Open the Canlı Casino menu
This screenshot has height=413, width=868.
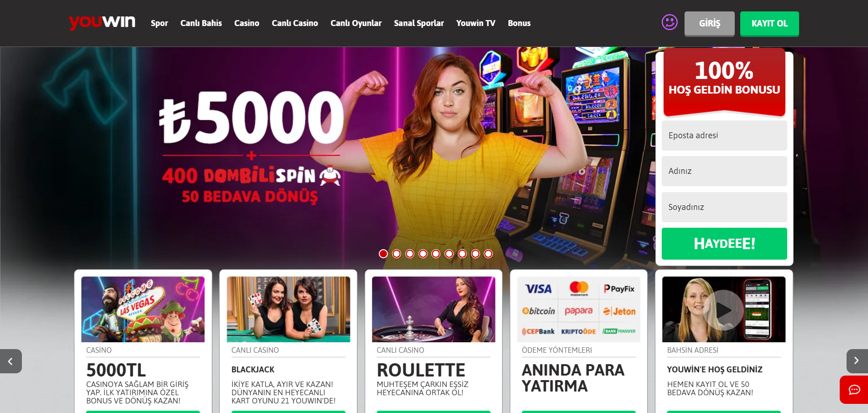click(x=295, y=23)
